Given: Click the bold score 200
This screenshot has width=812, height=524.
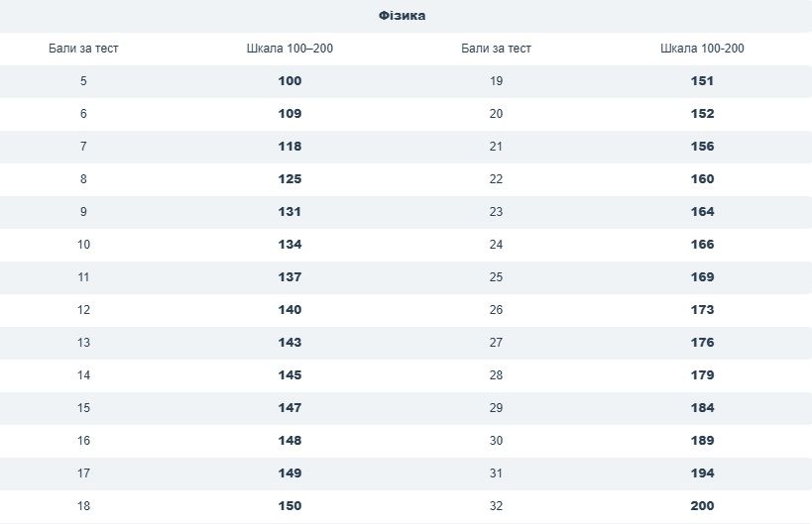Looking at the screenshot, I should (x=702, y=506).
